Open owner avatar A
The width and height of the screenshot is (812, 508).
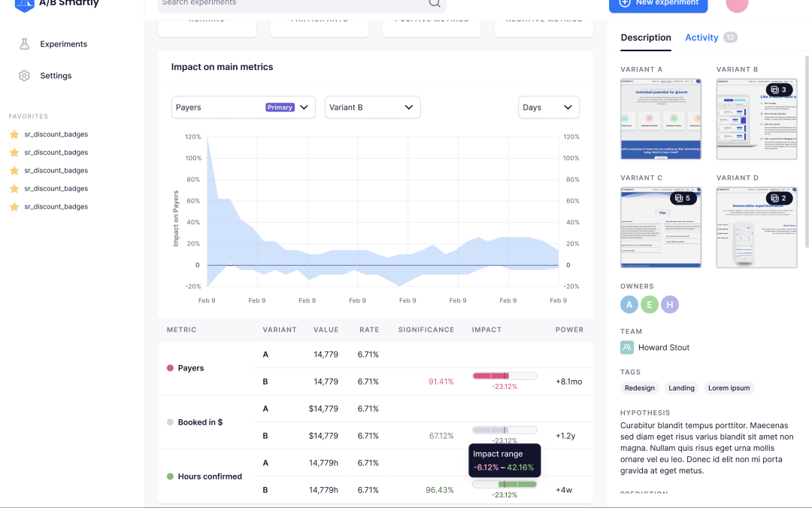point(629,304)
